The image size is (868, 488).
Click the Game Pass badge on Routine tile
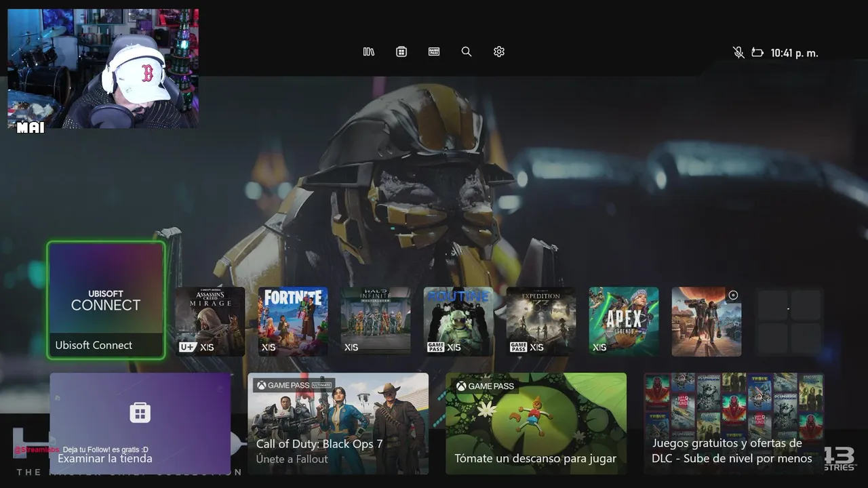pyautogui.click(x=435, y=348)
